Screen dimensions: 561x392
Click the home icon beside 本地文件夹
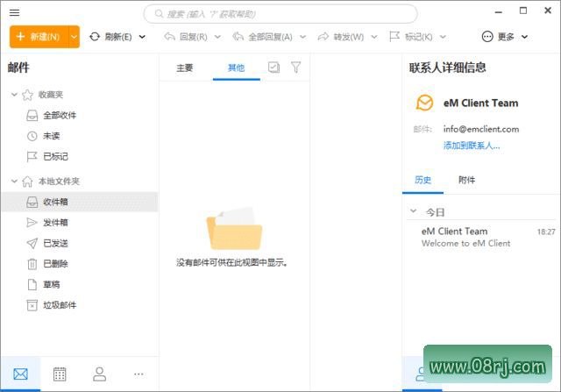(x=27, y=182)
